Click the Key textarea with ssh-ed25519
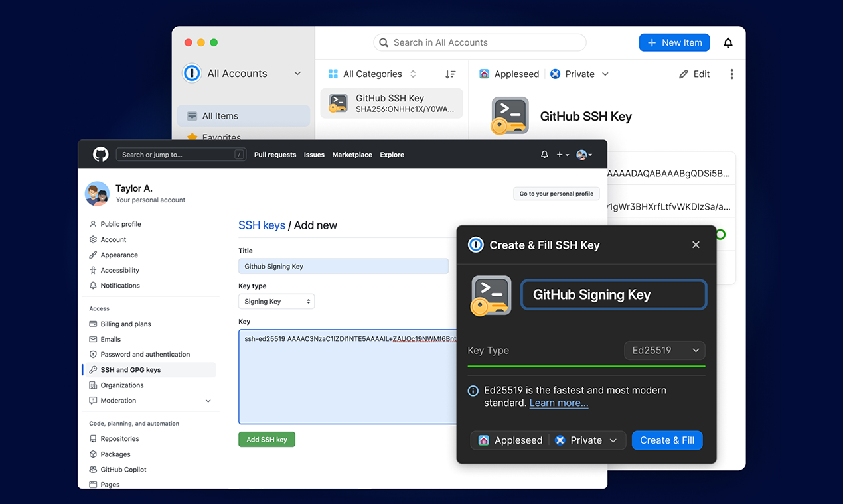The image size is (843, 504). [x=347, y=377]
